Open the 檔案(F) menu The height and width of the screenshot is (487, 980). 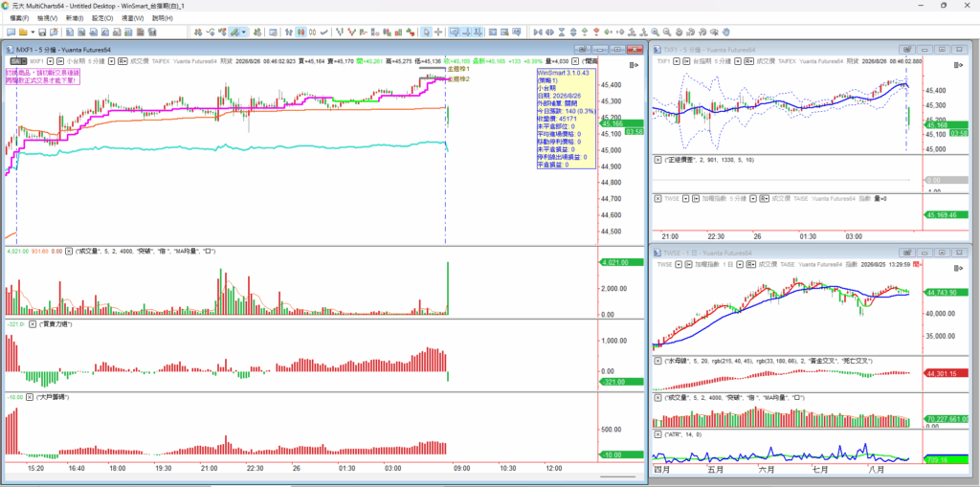[19, 18]
